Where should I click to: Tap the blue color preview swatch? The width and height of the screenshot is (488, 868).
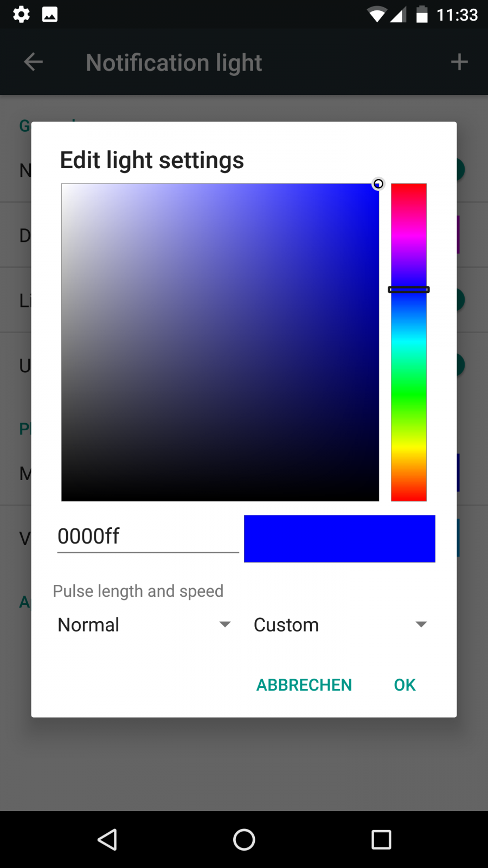point(339,539)
